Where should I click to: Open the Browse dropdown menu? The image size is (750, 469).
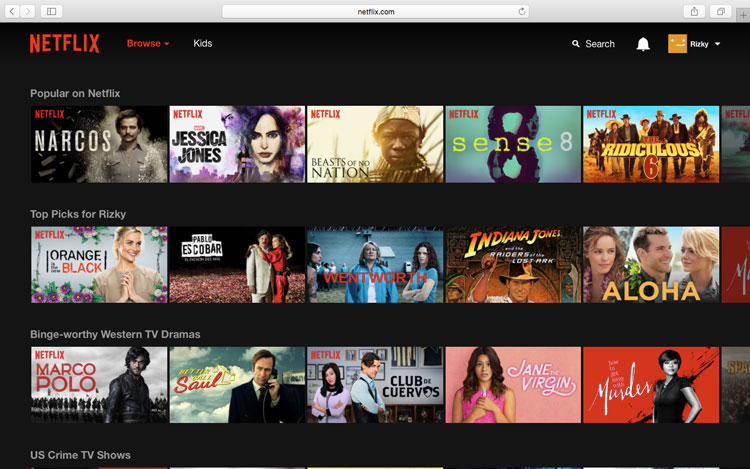tap(148, 44)
